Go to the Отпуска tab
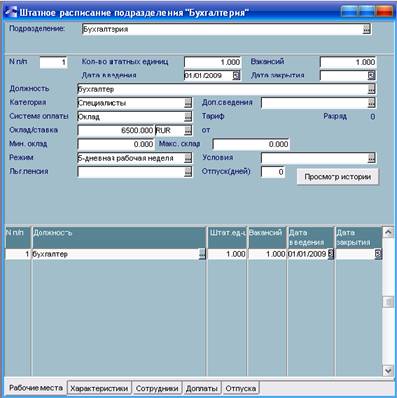The width and height of the screenshot is (397, 398). 241,388
